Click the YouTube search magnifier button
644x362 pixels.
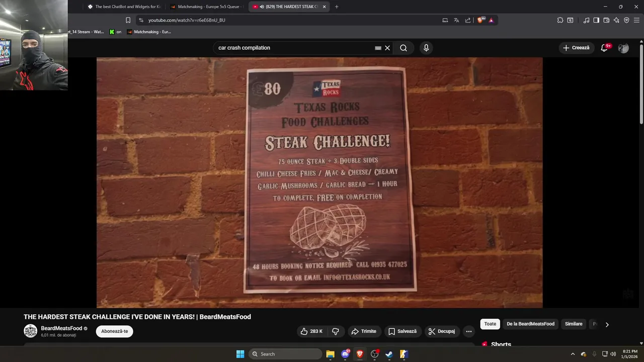pos(404,48)
